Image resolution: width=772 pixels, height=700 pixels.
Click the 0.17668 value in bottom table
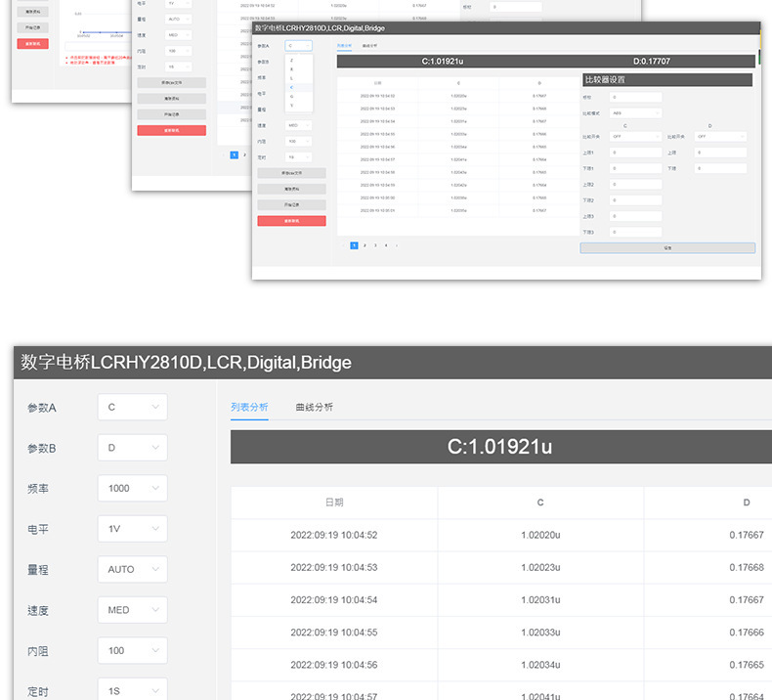[747, 567]
